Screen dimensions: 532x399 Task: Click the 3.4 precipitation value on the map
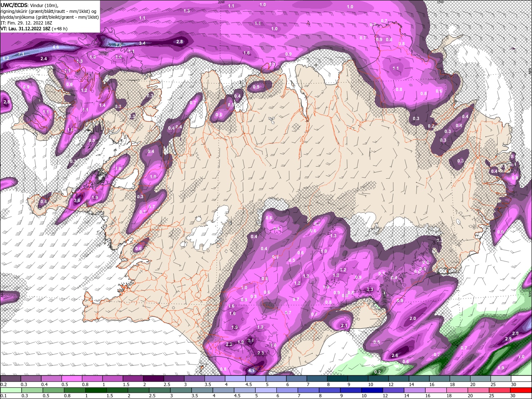coord(142,43)
